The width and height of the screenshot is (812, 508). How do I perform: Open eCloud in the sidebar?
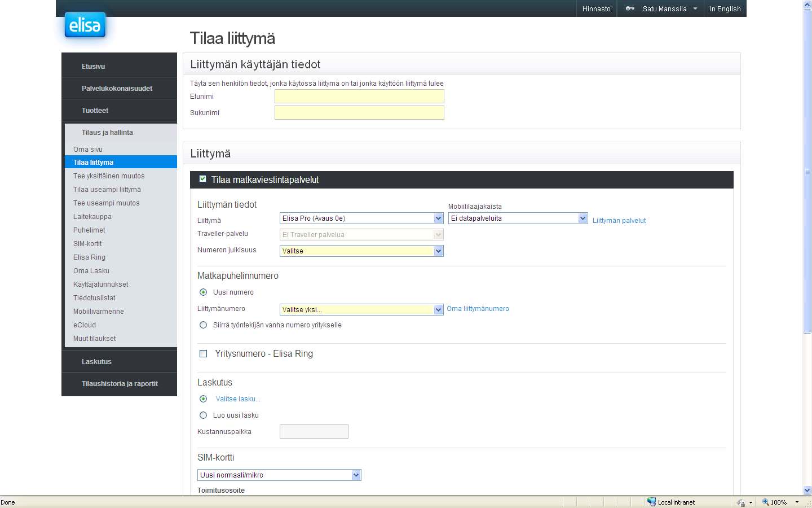(85, 325)
